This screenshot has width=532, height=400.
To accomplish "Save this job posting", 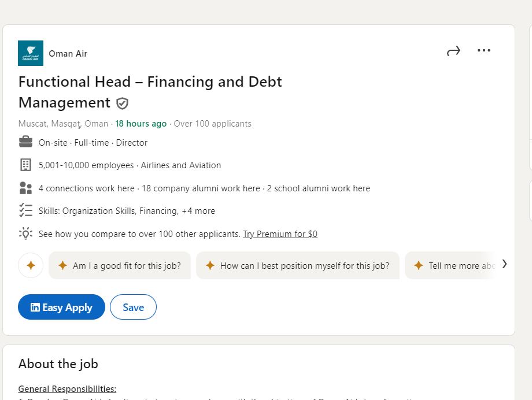I will click(134, 307).
